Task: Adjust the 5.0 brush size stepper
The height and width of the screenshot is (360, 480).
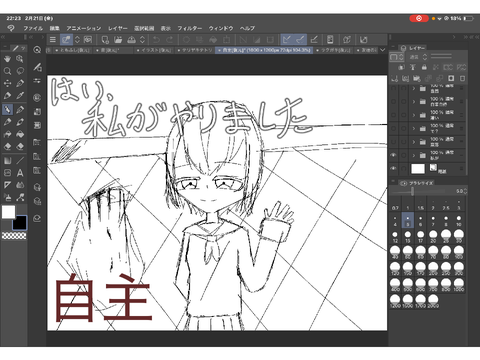Action: (465, 191)
